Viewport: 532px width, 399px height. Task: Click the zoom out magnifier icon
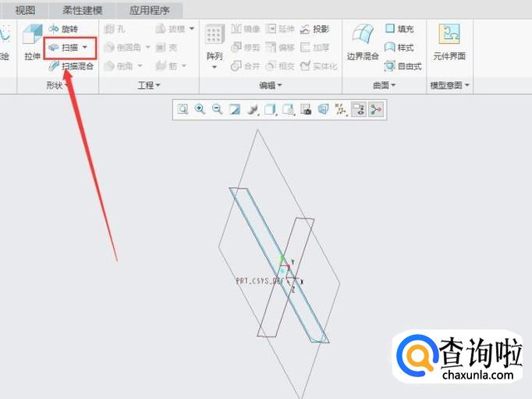tap(217, 109)
